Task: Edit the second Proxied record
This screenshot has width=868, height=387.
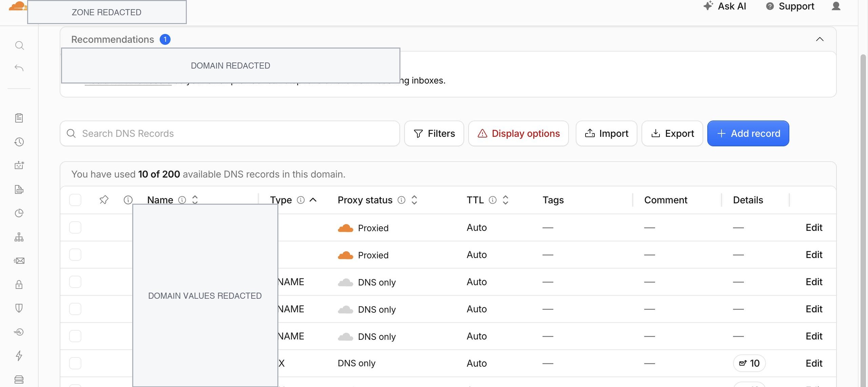Action: 814,255
